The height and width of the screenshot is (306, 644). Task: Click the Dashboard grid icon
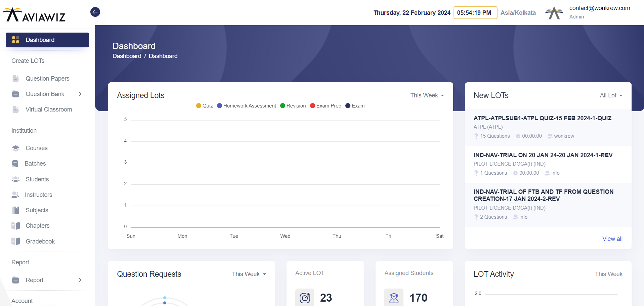(x=15, y=40)
